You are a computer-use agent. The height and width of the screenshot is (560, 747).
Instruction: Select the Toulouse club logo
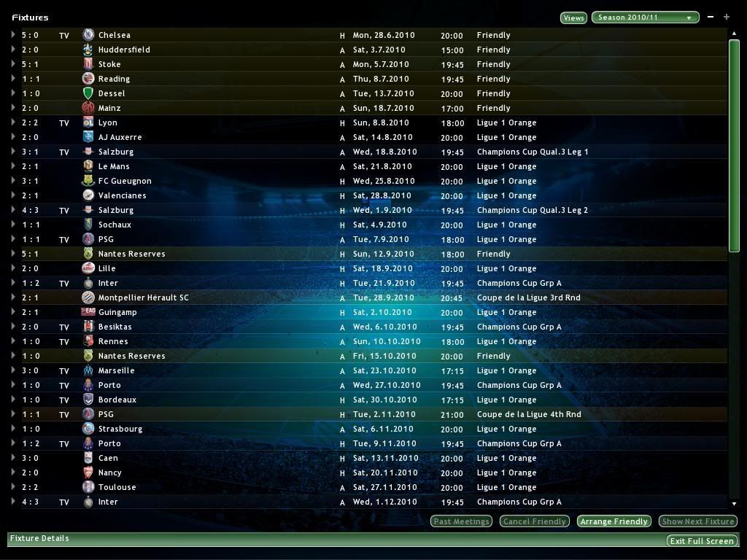click(88, 487)
